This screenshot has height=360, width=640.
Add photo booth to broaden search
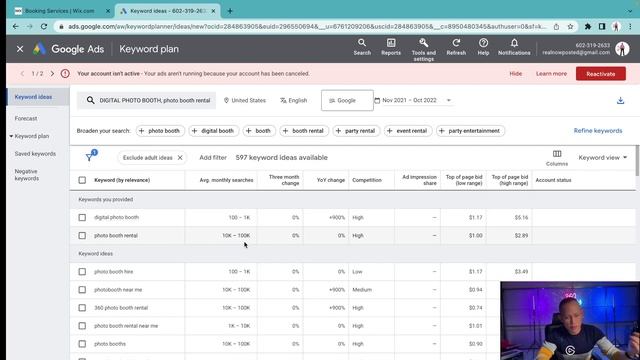(160, 131)
